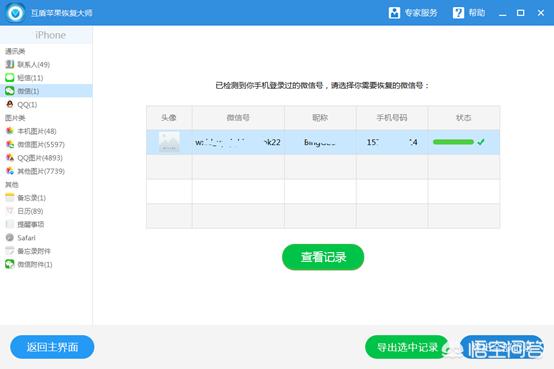Open 微信附件(1) category
Image resolution: width=554 pixels, height=369 pixels.
coord(35,264)
